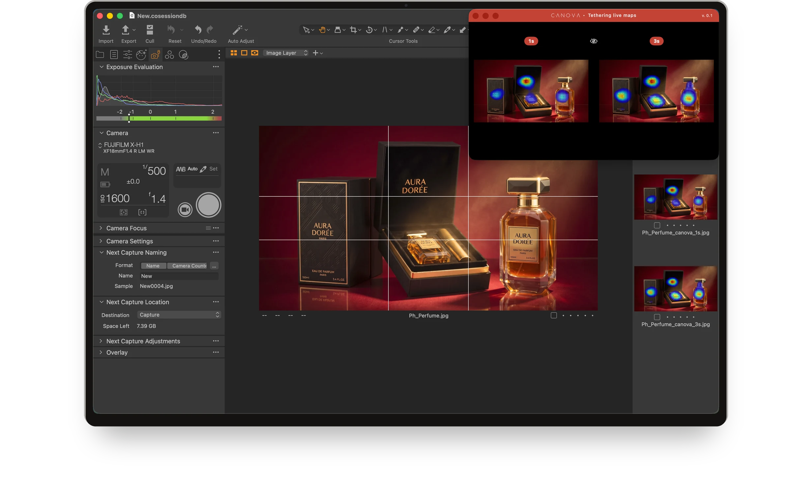Click the Import toolbar icon
This screenshot has width=812, height=504.
click(106, 30)
